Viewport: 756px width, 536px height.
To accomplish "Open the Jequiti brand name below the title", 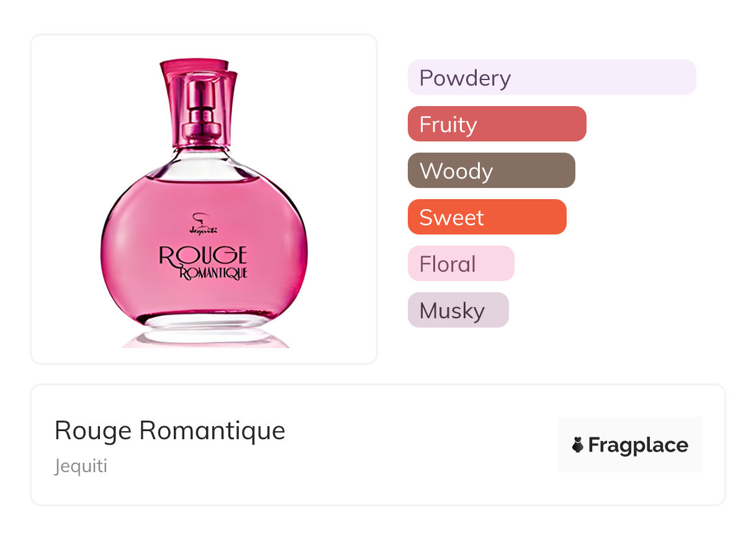I will [81, 466].
